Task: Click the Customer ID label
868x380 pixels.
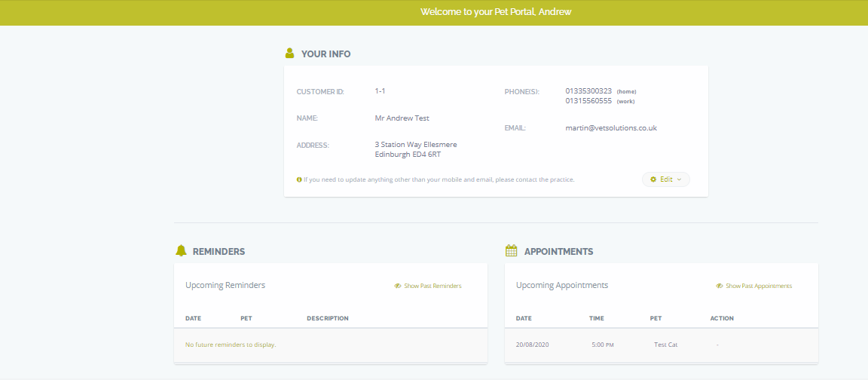Action: (x=320, y=92)
